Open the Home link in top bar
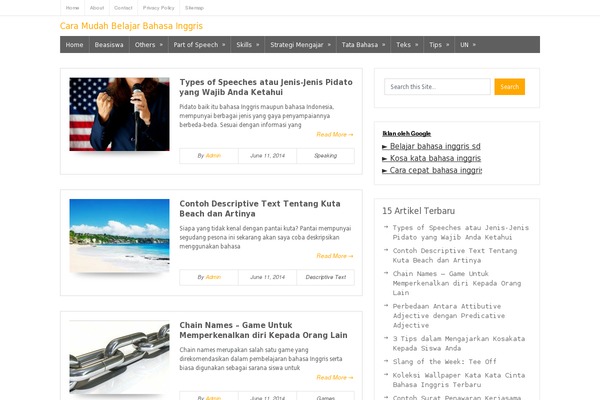 pyautogui.click(x=72, y=8)
